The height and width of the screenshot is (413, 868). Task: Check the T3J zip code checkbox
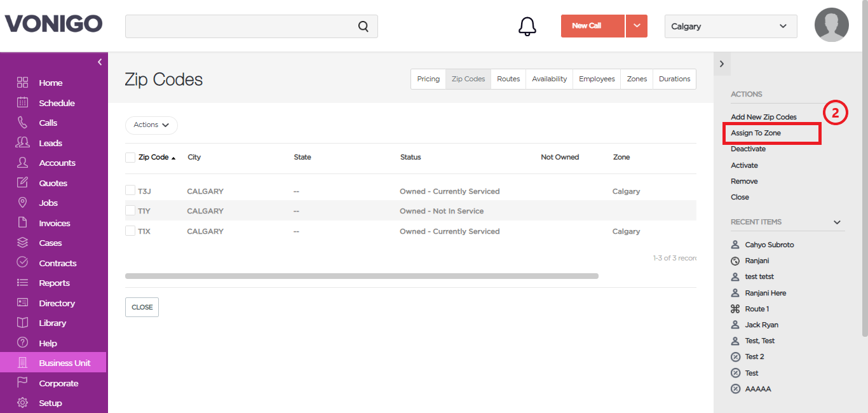coord(130,191)
